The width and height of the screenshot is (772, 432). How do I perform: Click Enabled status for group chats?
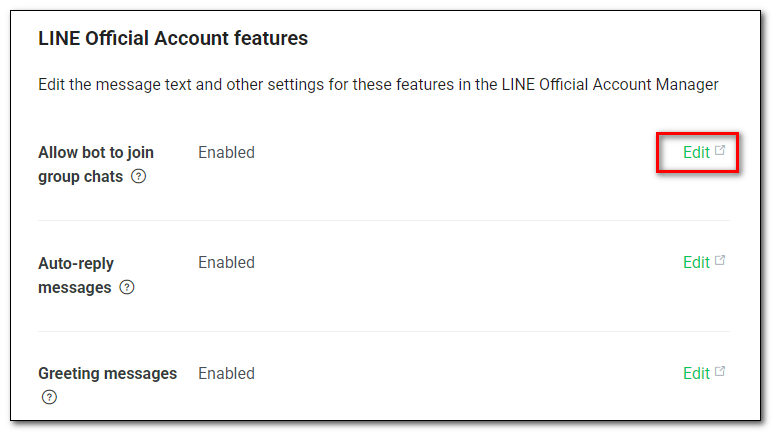pos(226,152)
